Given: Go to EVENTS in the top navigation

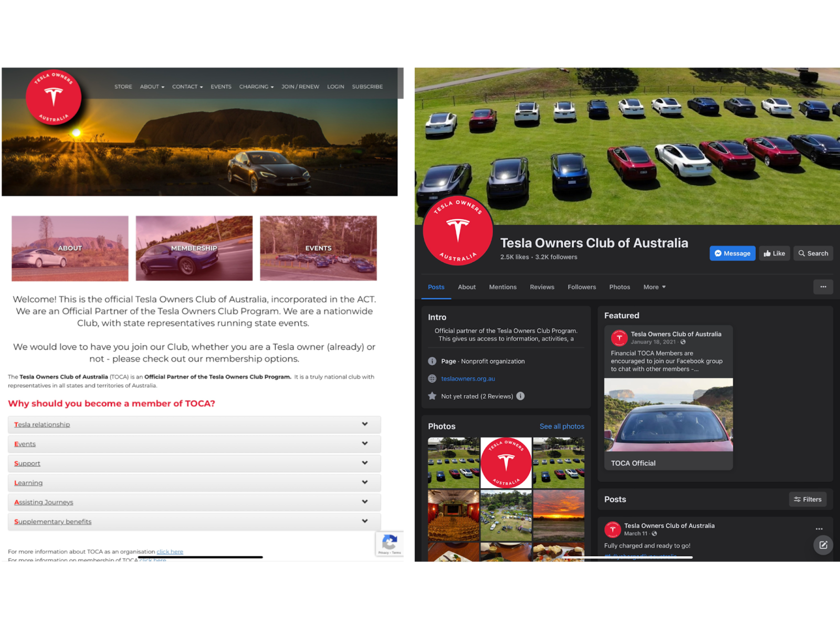Looking at the screenshot, I should (x=221, y=87).
